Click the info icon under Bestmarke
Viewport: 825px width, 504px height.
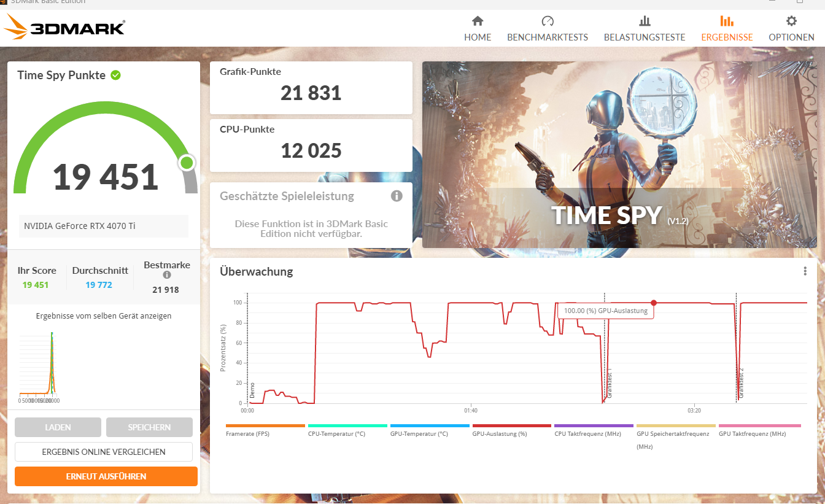pyautogui.click(x=167, y=275)
